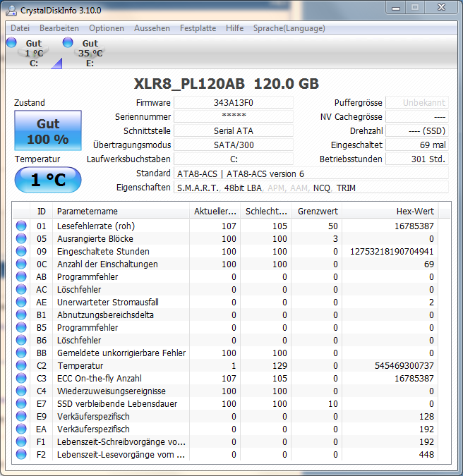The width and height of the screenshot is (463, 476).
Task: Select the Unerwarteter Stromausfall parameter name
Action: pos(108,303)
